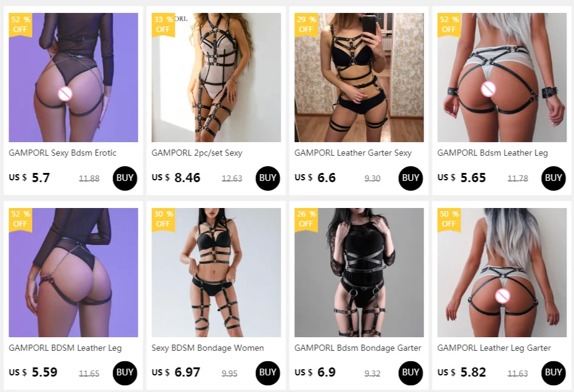Click BUY for the US $8.46 item
The width and height of the screenshot is (574, 392).
point(267,178)
